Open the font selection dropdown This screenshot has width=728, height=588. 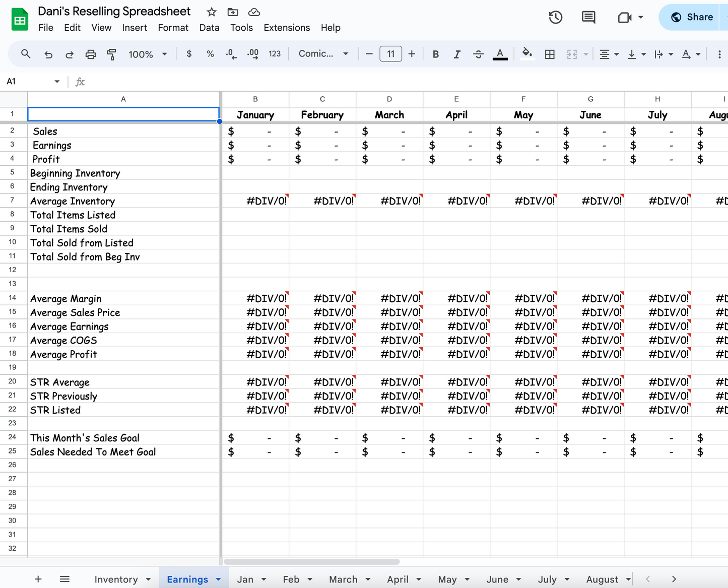pyautogui.click(x=323, y=54)
